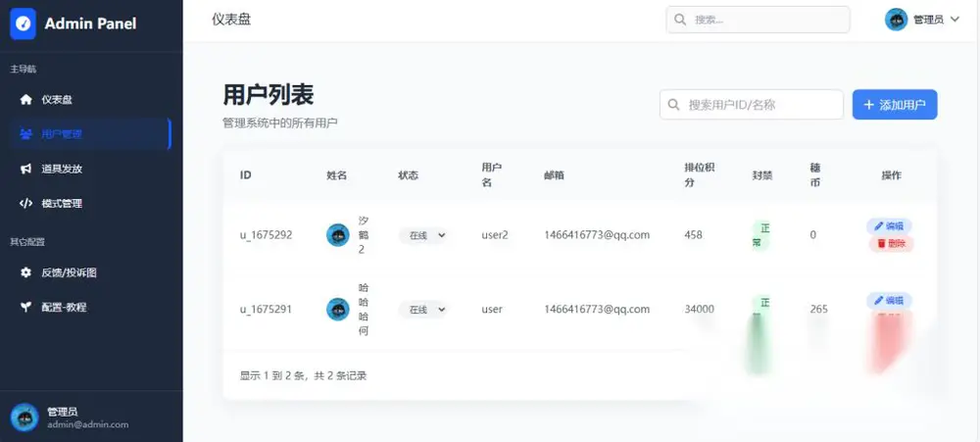
Task: Click 删除 for user u_1675292
Action: tap(891, 244)
